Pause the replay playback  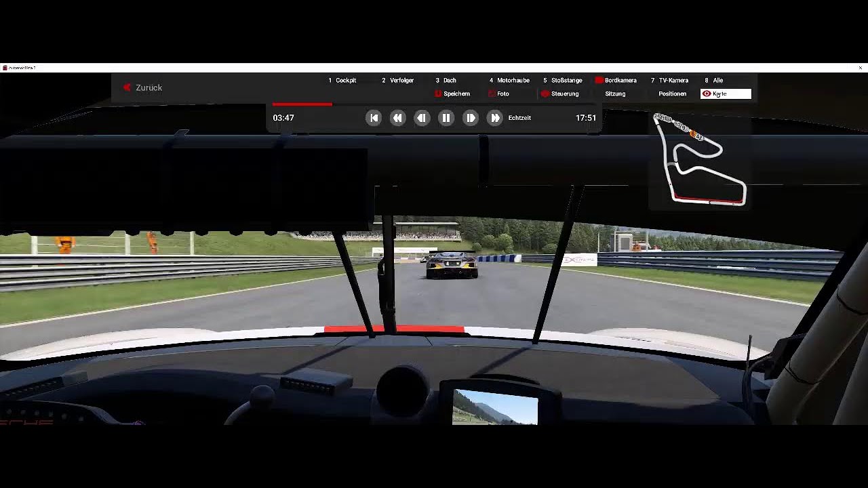pyautogui.click(x=446, y=118)
